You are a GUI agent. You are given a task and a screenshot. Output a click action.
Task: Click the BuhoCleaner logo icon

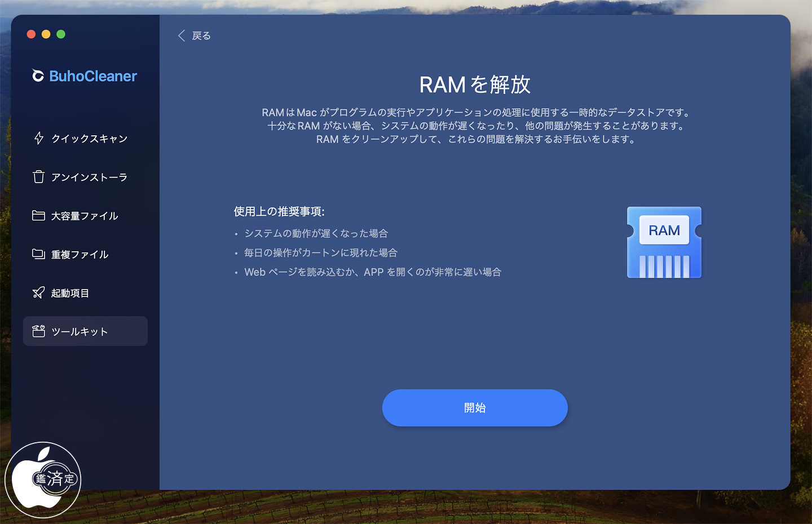pos(38,76)
